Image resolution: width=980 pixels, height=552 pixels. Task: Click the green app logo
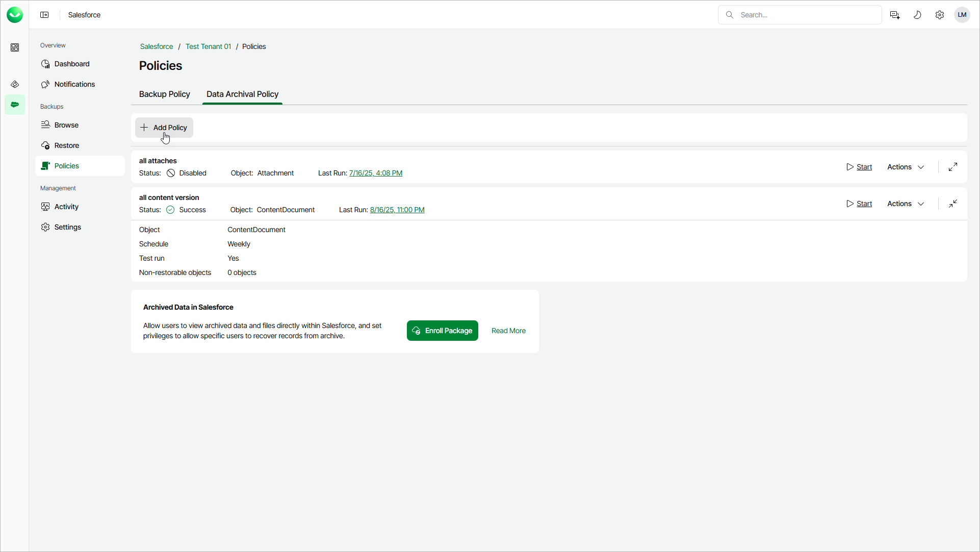(x=15, y=15)
